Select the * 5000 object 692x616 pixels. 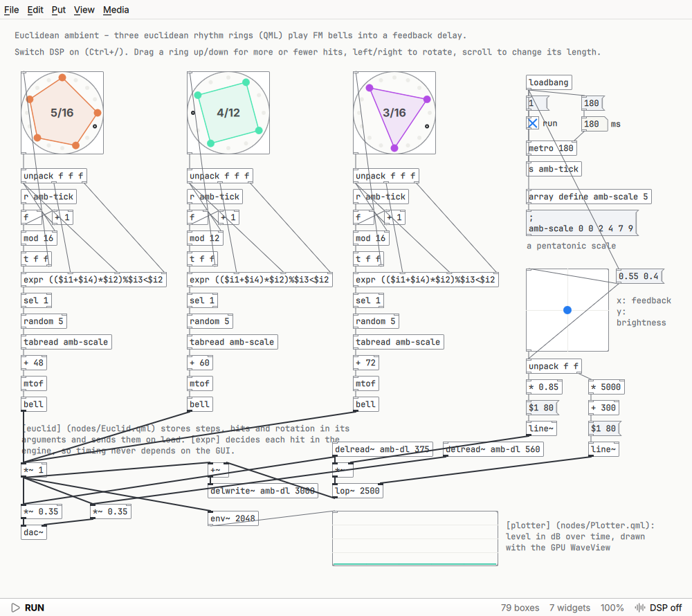606,387
